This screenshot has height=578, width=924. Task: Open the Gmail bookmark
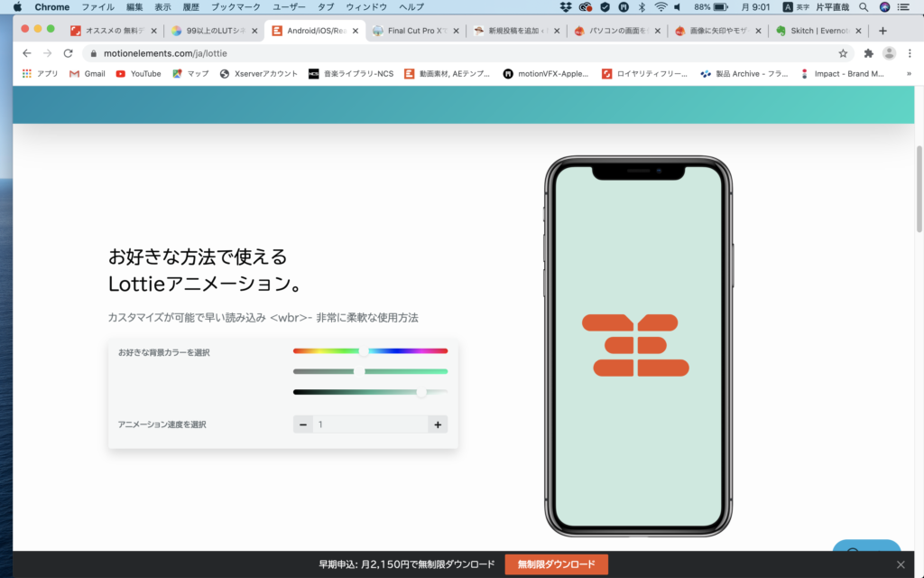(x=88, y=74)
